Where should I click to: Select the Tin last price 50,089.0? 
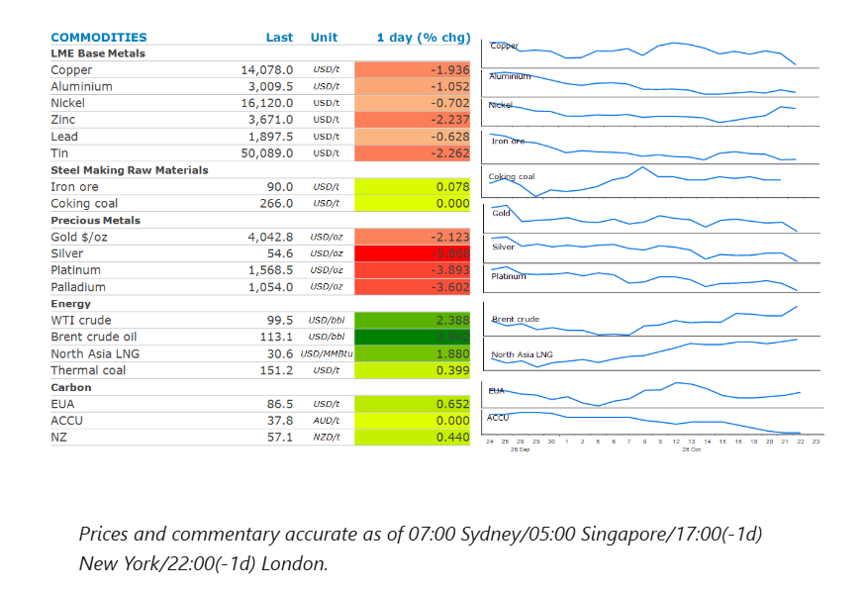pyautogui.click(x=267, y=152)
